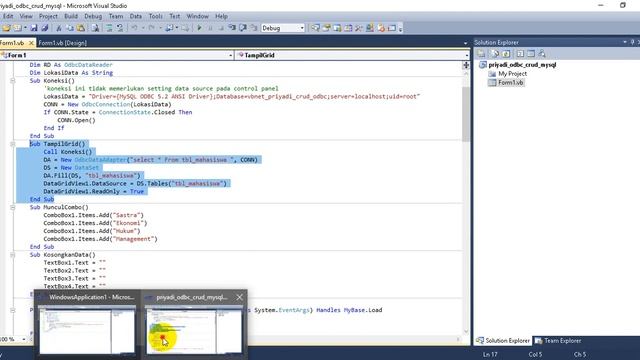Open the Debug configuration dropdown

302,28
